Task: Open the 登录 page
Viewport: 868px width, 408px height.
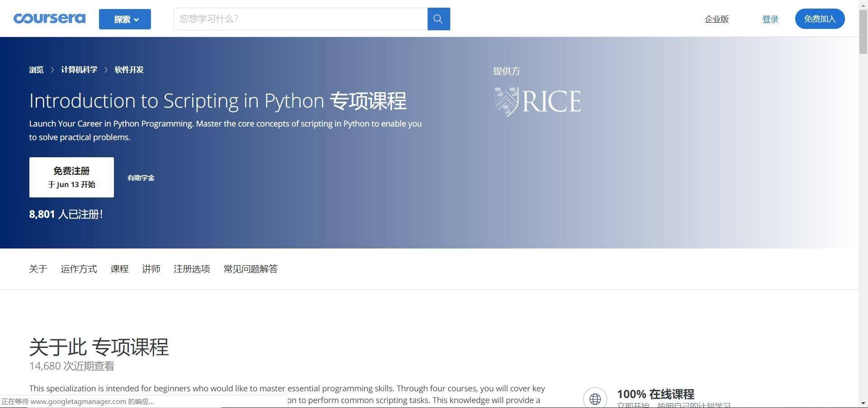Action: coord(770,19)
